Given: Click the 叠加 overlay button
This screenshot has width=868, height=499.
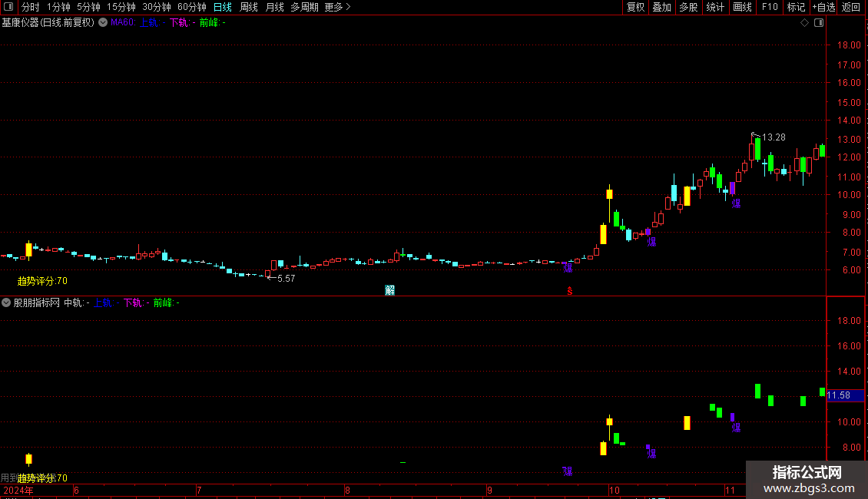Looking at the screenshot, I should point(661,7).
